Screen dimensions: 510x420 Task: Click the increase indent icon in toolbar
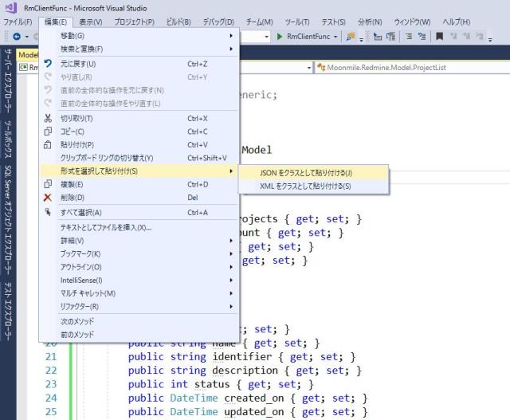pyautogui.click(x=421, y=37)
